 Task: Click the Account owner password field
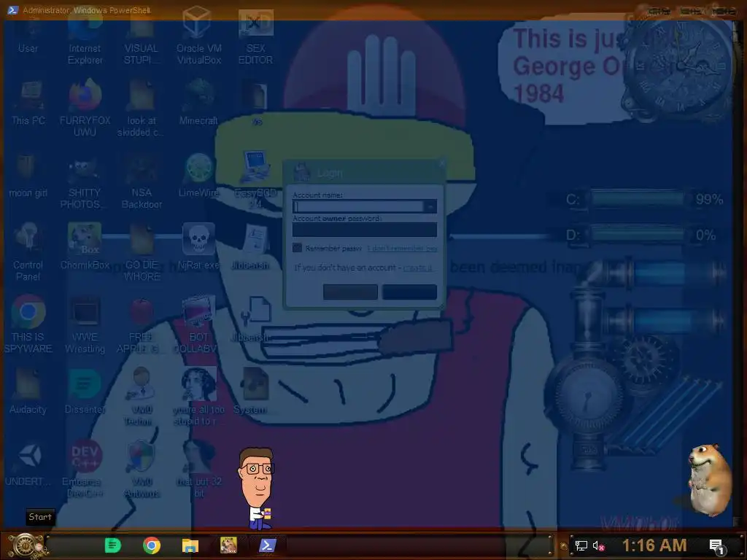click(x=365, y=230)
